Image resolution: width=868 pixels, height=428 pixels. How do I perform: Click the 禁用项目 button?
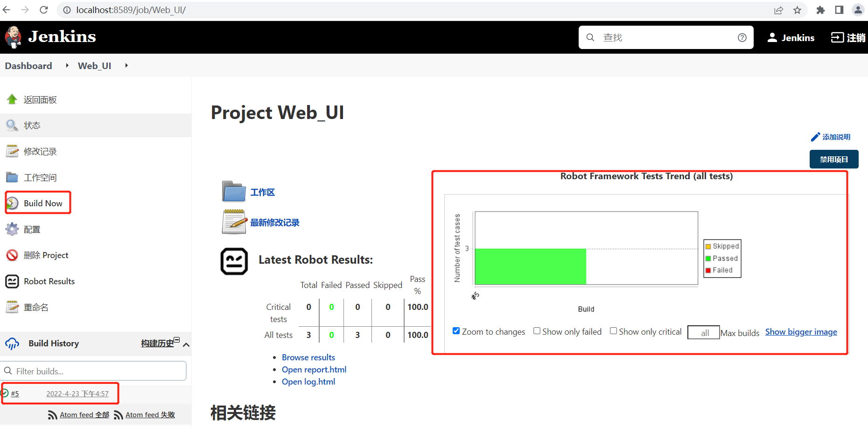click(x=834, y=159)
